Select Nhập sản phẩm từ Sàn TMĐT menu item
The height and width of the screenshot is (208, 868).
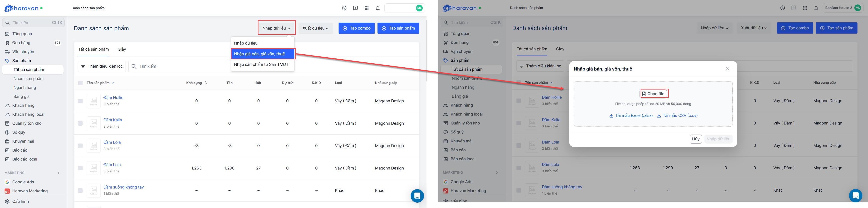pos(261,64)
